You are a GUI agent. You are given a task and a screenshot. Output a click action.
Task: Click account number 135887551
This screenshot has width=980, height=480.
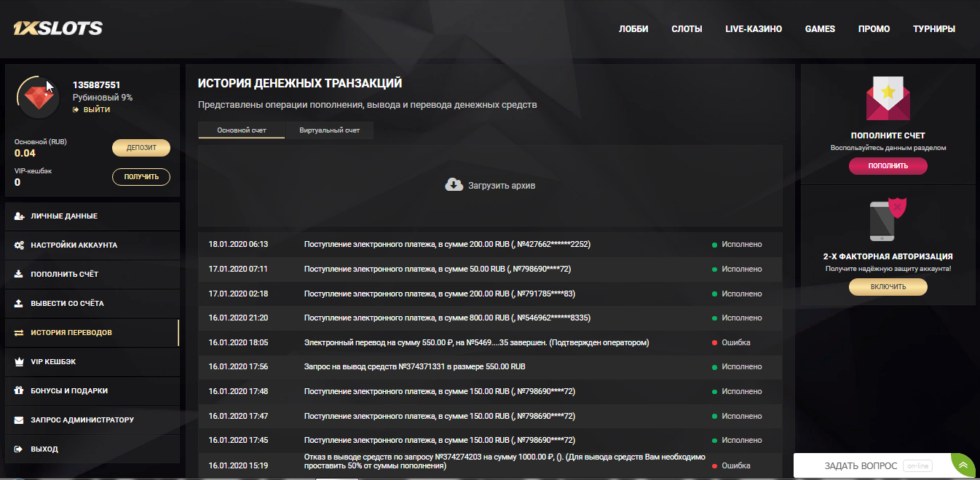tap(96, 85)
